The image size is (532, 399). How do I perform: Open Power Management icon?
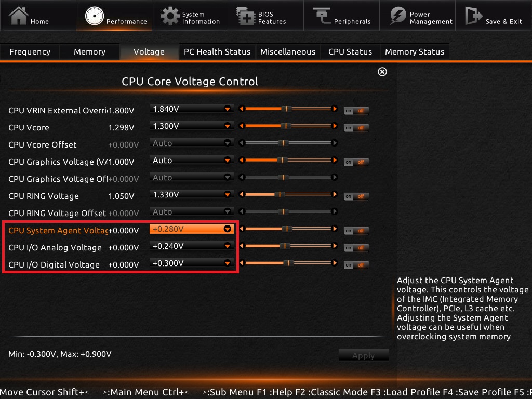[398, 16]
